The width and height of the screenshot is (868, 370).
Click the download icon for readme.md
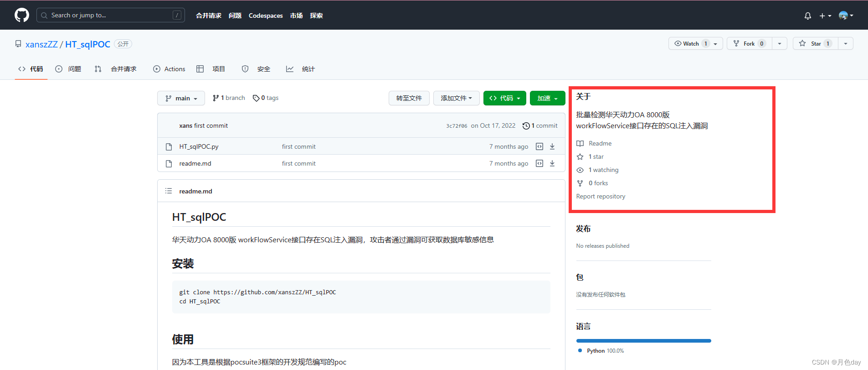[x=552, y=163]
